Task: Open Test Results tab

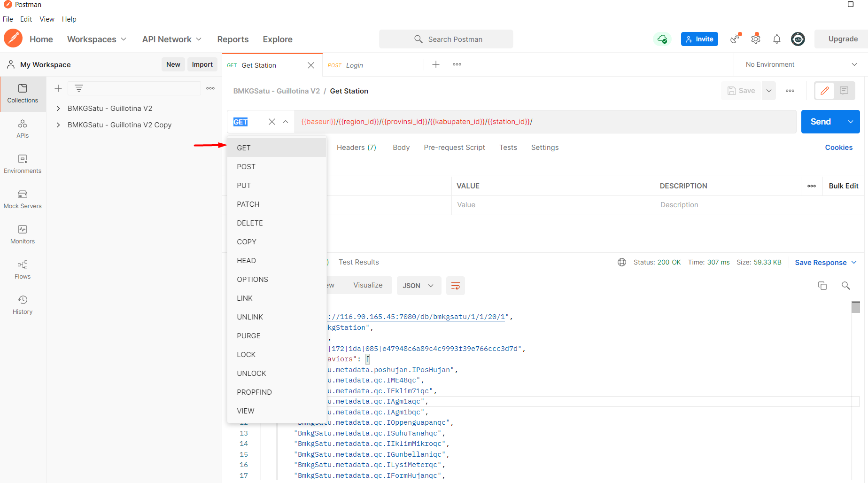Action: (358, 262)
